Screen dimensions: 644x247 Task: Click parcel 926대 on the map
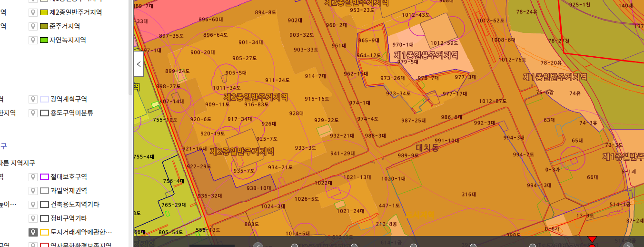click(268, 123)
